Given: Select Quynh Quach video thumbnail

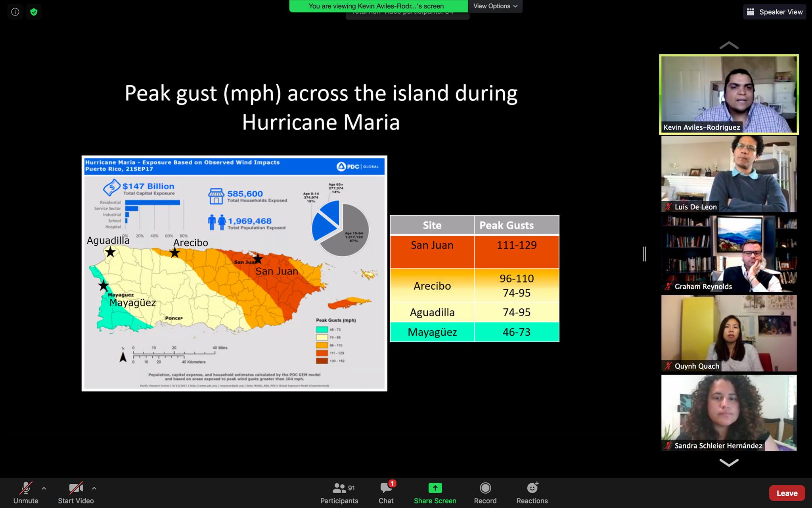Looking at the screenshot, I should click(729, 333).
